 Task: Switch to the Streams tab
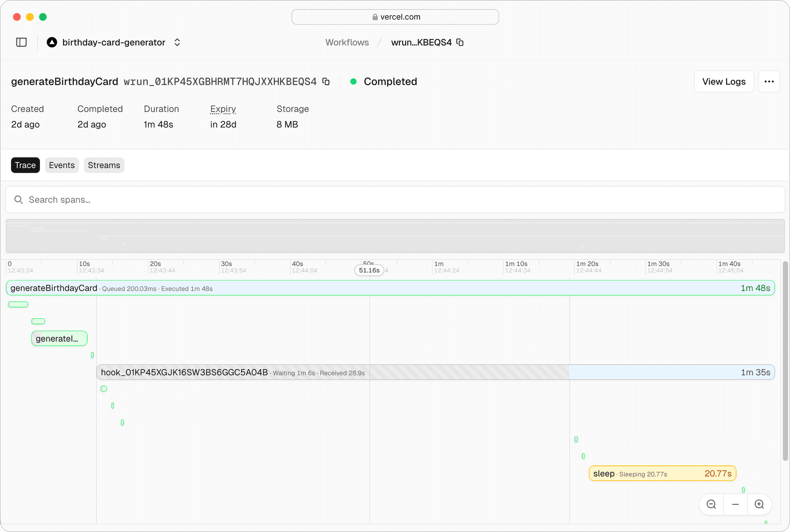[104, 165]
